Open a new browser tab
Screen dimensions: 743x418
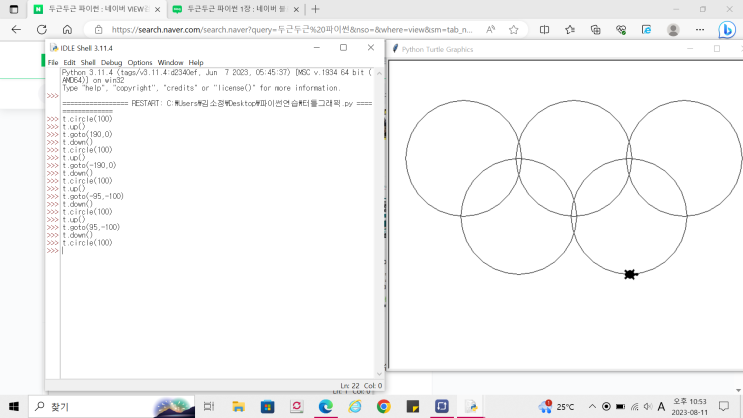[x=315, y=9]
